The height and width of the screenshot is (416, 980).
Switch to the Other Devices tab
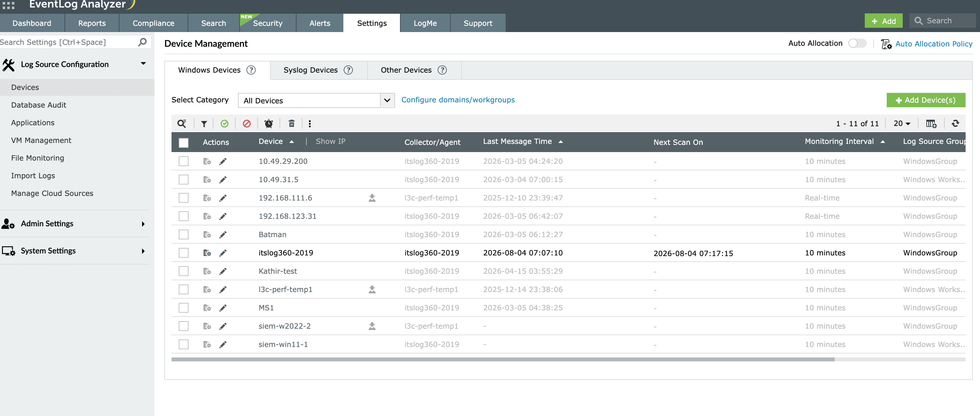click(x=414, y=70)
